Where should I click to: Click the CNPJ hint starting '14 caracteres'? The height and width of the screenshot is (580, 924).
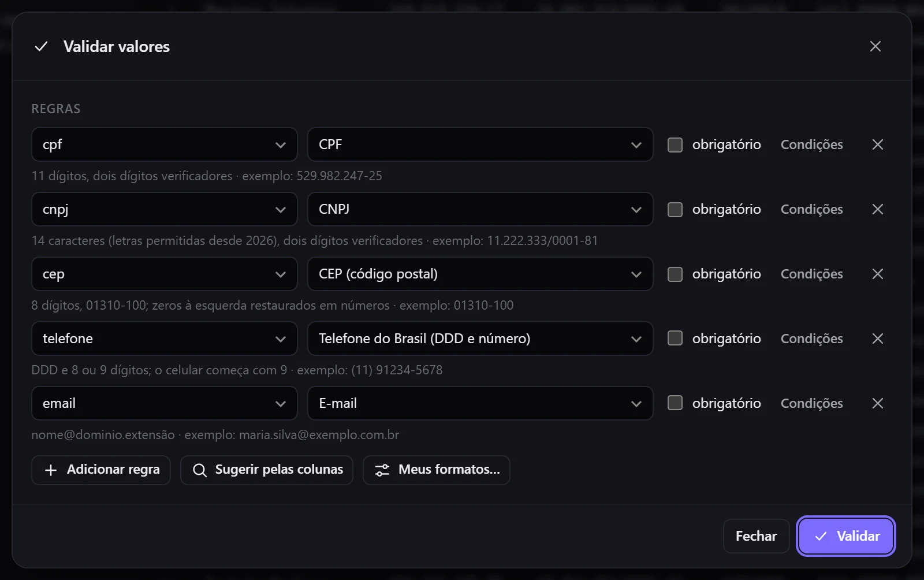[315, 240]
